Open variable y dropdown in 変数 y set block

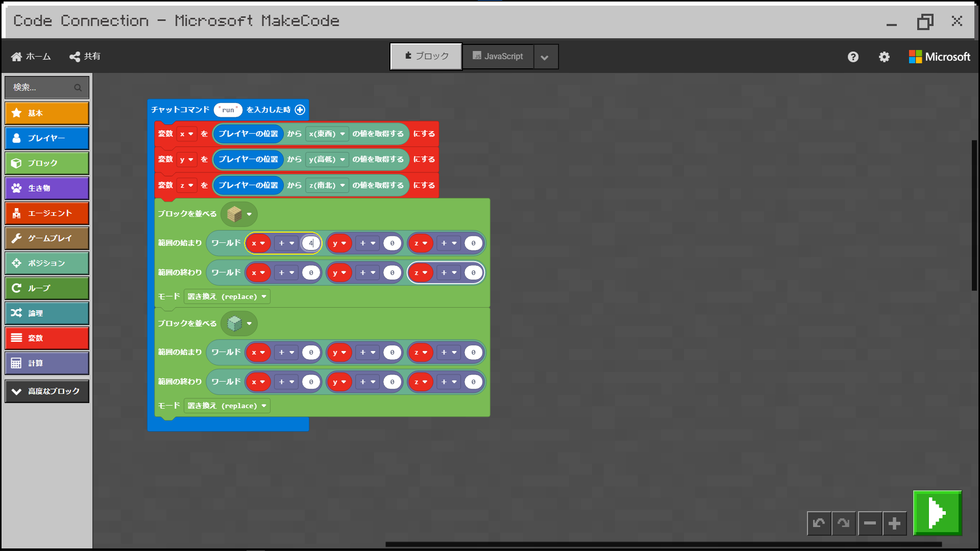(x=187, y=160)
